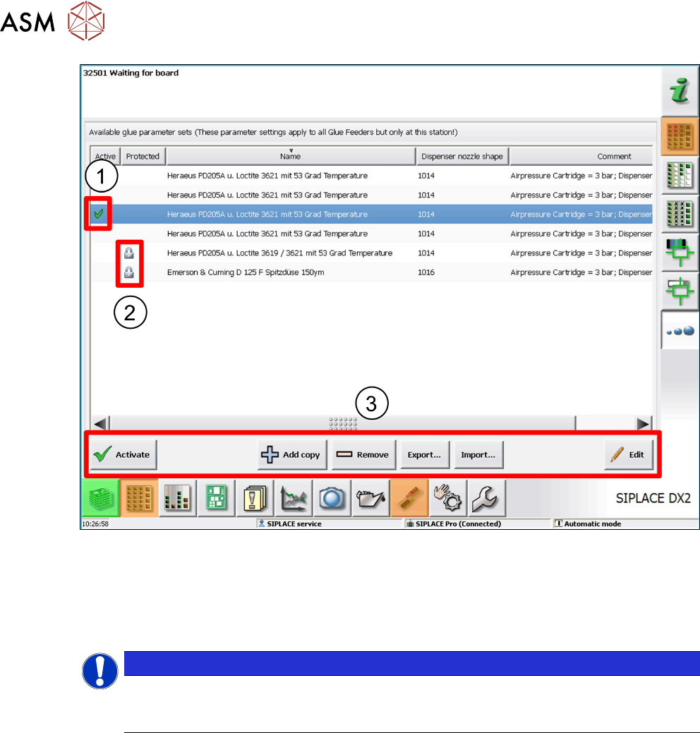This screenshot has height=733, width=700.
Task: Open the green info icon panel
Action: coord(680,91)
